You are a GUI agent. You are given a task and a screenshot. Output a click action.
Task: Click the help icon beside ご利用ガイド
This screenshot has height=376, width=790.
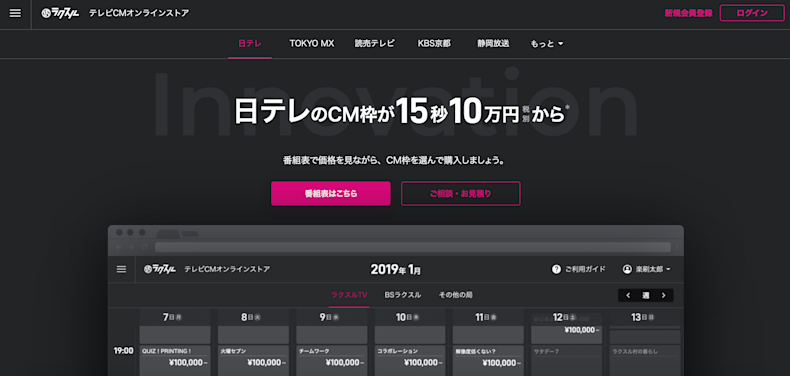click(x=556, y=269)
